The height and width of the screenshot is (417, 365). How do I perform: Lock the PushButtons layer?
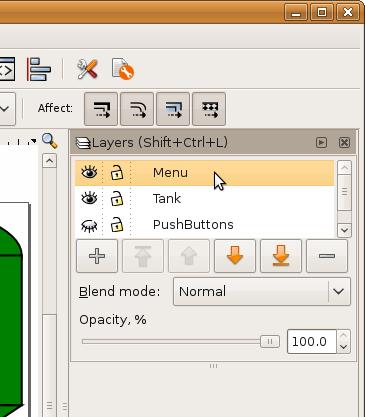117,224
